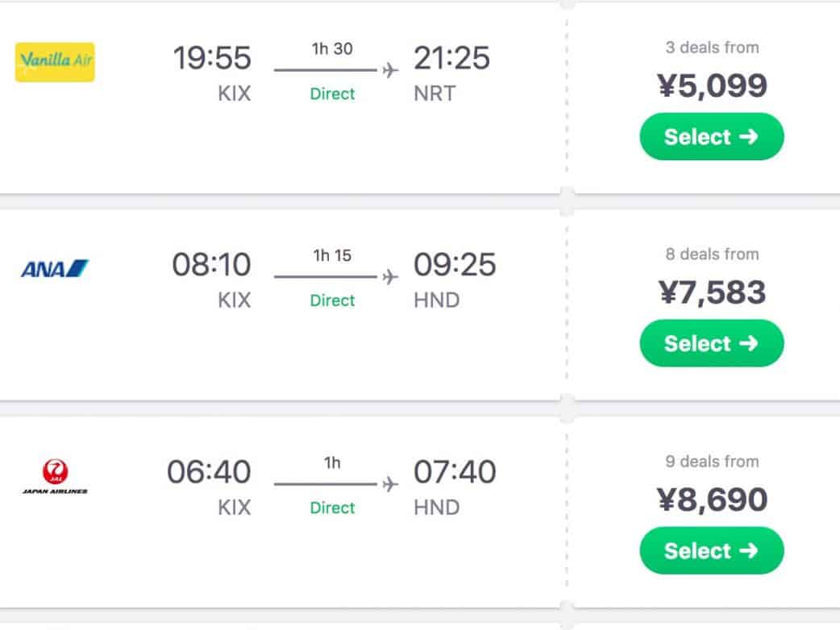Click the plane icon on Japan Airlines flight
The image size is (840, 630).
pyautogui.click(x=391, y=484)
